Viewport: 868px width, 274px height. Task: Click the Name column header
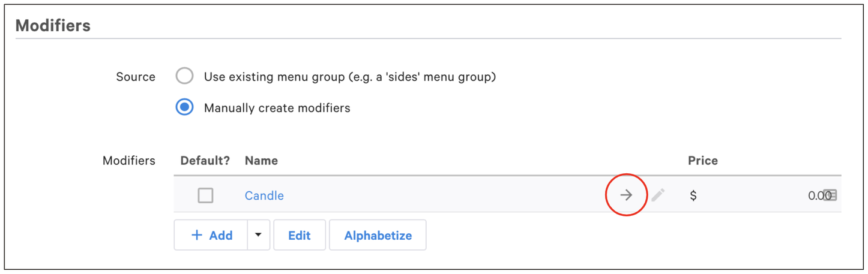[261, 161]
